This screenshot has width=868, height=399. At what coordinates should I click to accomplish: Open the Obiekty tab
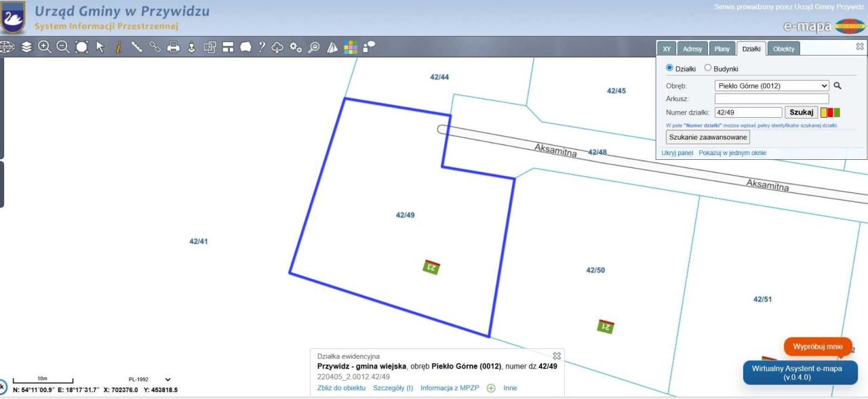point(784,49)
